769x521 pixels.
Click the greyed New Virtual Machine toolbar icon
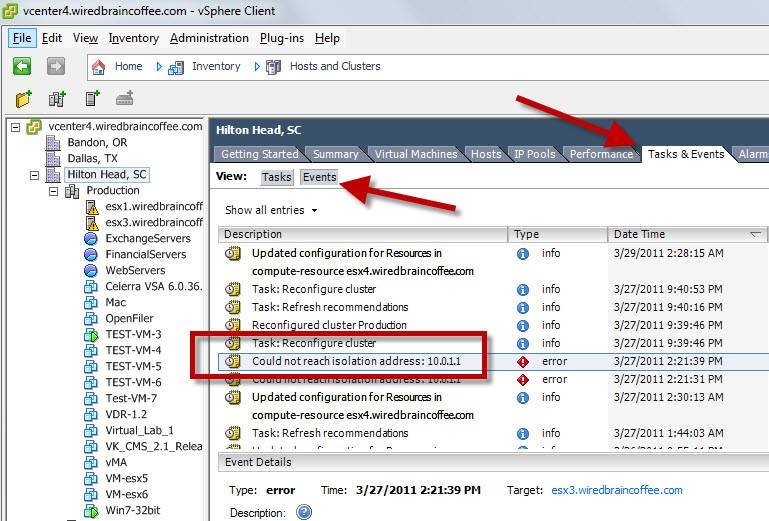[x=125, y=98]
